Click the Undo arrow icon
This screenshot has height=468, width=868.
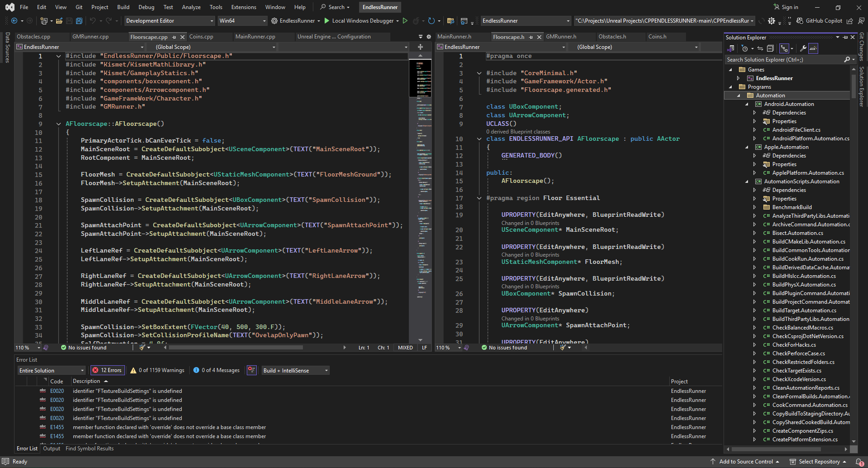[92, 21]
